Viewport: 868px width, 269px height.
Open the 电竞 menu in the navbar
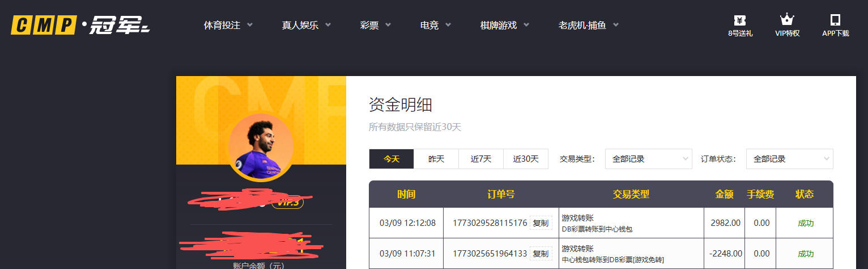(x=435, y=26)
